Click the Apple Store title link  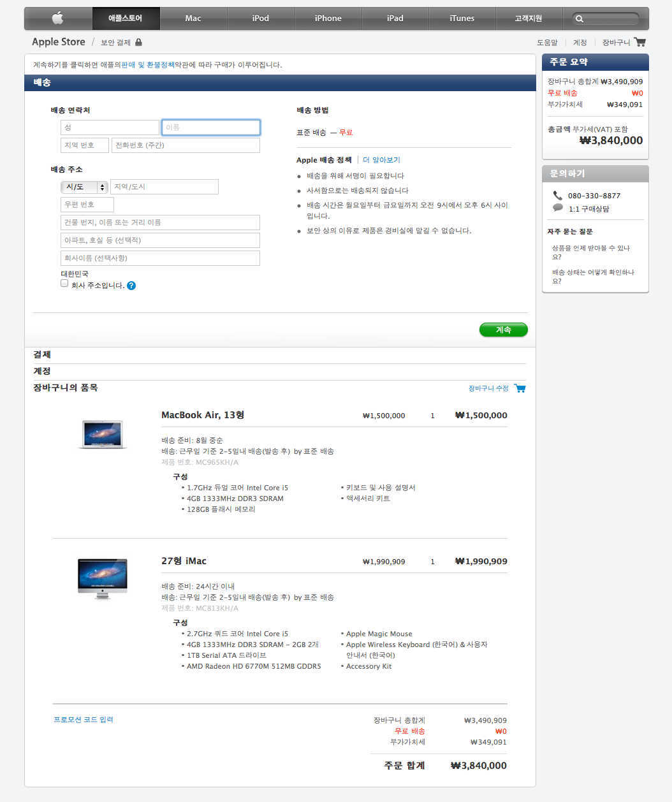tap(59, 42)
